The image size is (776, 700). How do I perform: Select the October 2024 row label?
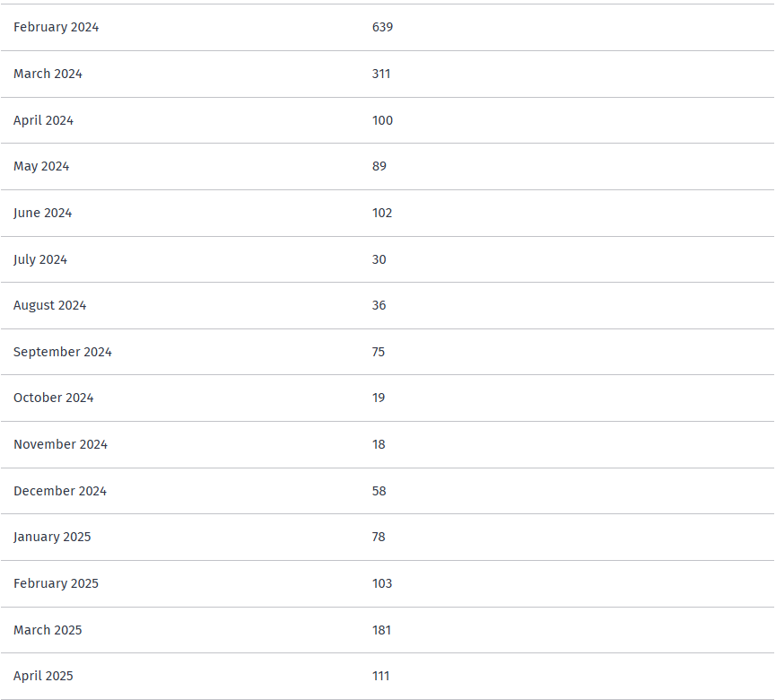pyautogui.click(x=54, y=398)
